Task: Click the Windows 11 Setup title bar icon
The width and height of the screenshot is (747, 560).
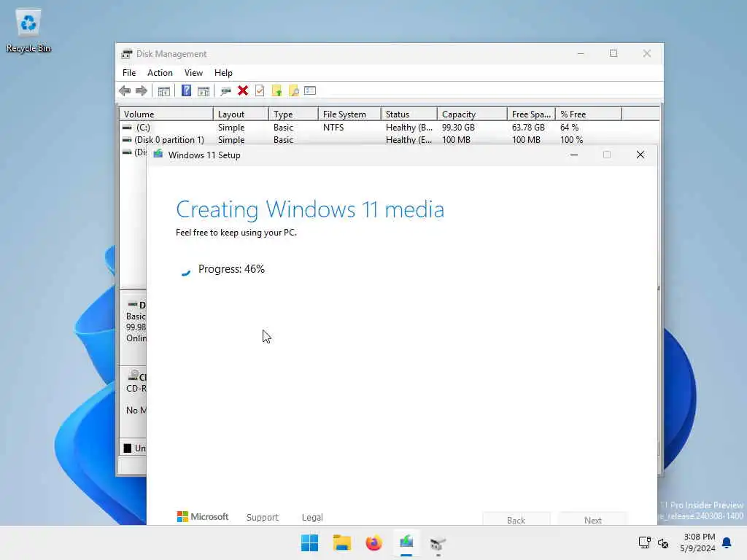Action: pos(158,155)
